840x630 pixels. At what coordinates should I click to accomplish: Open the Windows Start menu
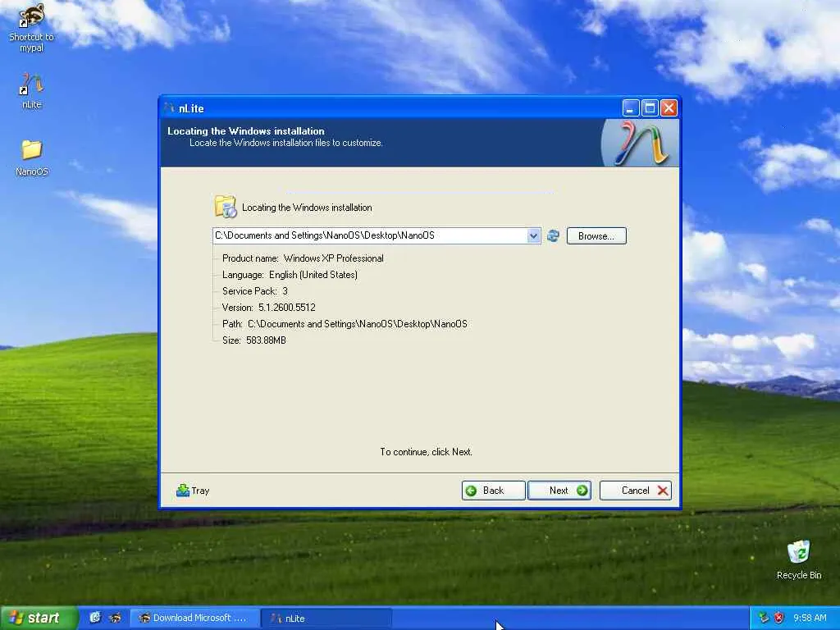tap(39, 618)
